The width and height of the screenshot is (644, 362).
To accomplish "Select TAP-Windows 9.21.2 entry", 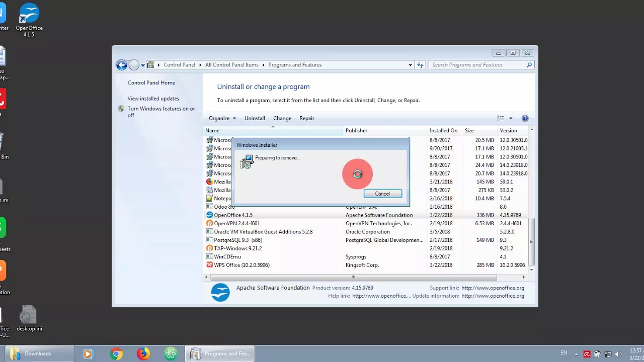I will coord(238,248).
